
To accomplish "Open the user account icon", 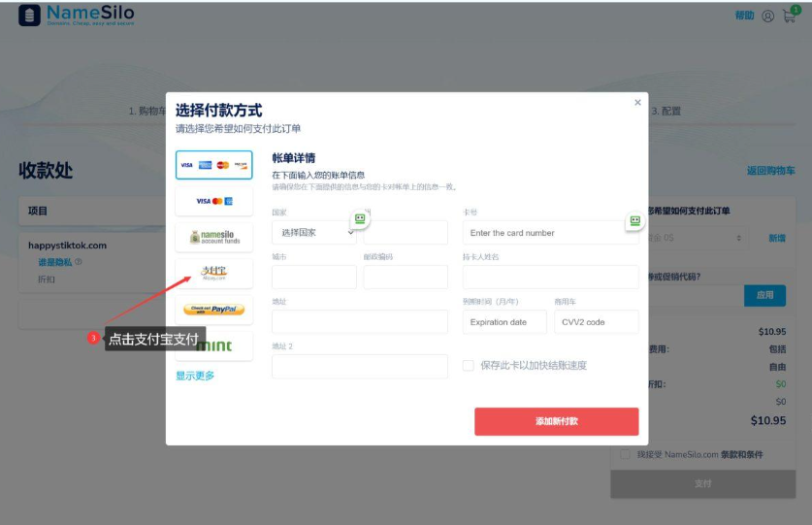I will [767, 16].
